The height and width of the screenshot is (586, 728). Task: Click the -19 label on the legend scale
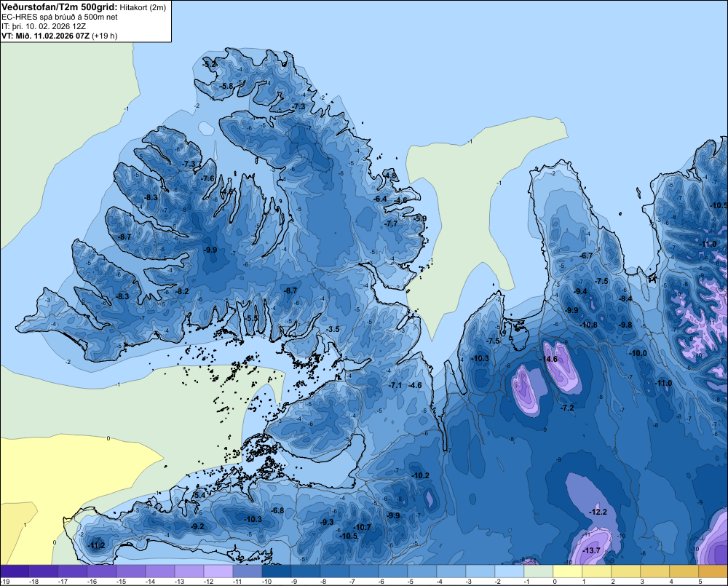point(4,582)
